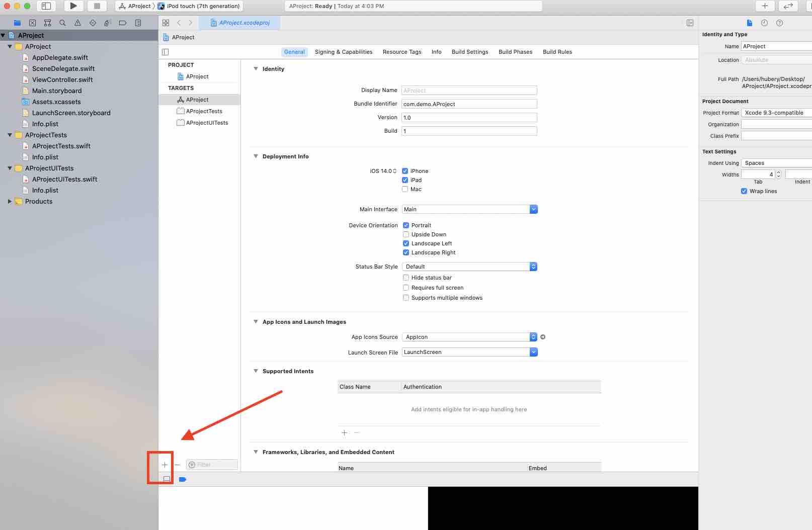
Task: Open the Issue navigator warning icon
Action: pyautogui.click(x=77, y=23)
